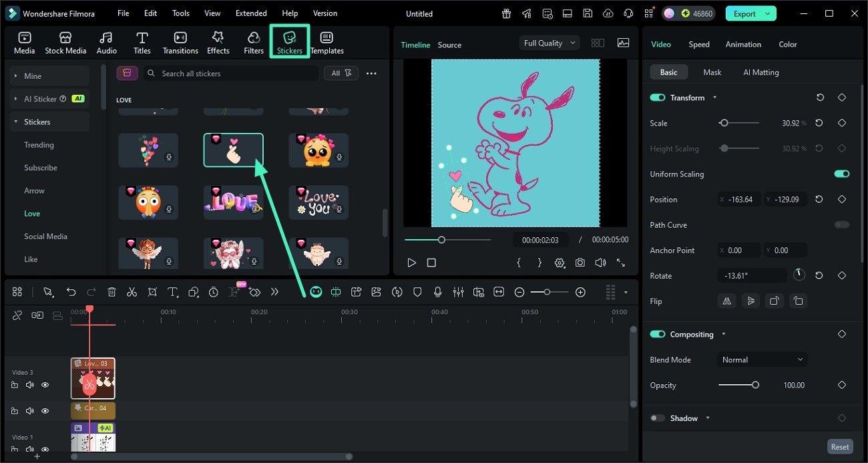This screenshot has height=463, width=868.
Task: Switch to the Animation tab
Action: pos(742,44)
